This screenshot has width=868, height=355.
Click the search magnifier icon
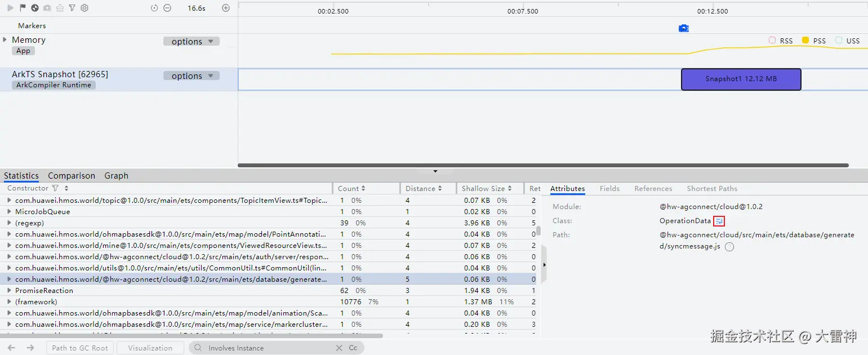pos(198,348)
